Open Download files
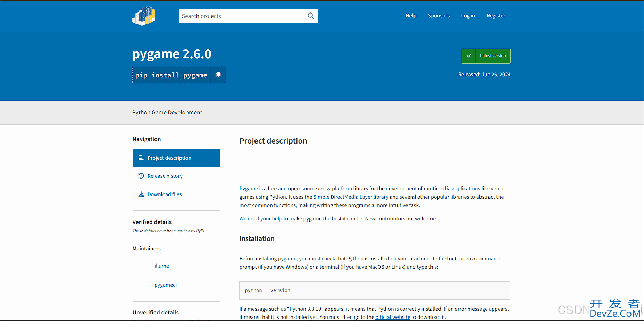Image resolution: width=644 pixels, height=321 pixels. tap(165, 194)
